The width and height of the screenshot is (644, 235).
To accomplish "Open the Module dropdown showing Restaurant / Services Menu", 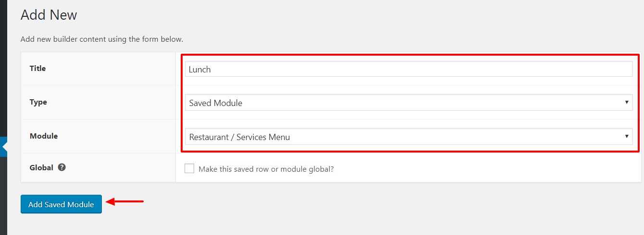I will (x=409, y=137).
